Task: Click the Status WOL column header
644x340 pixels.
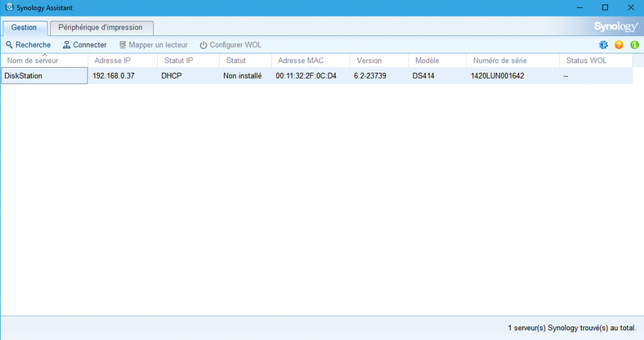Action: coord(586,61)
